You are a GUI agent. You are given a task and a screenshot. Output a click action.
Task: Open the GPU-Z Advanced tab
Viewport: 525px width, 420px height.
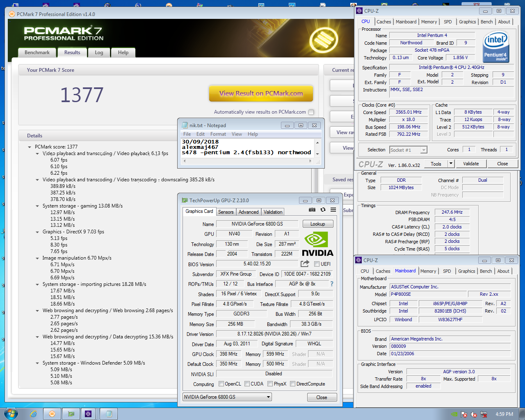tap(249, 212)
